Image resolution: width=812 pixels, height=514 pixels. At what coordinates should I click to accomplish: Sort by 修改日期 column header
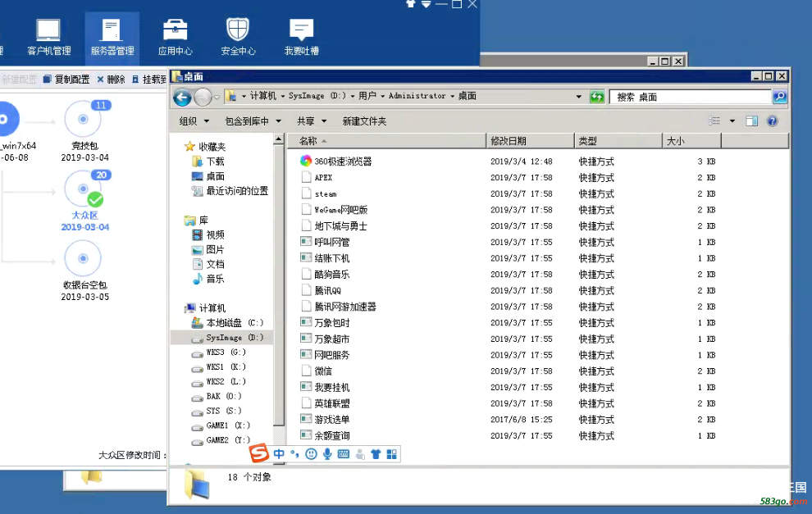[x=531, y=141]
